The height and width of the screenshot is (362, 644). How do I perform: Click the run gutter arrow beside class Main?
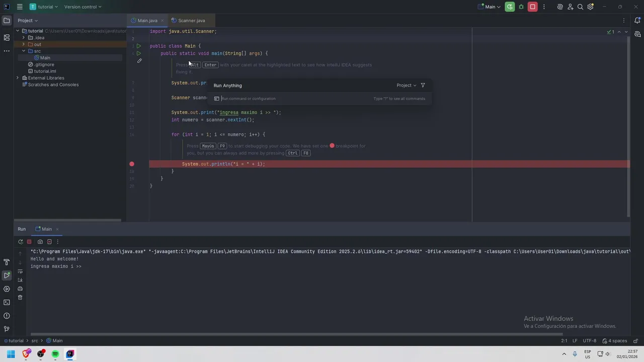[x=139, y=46]
